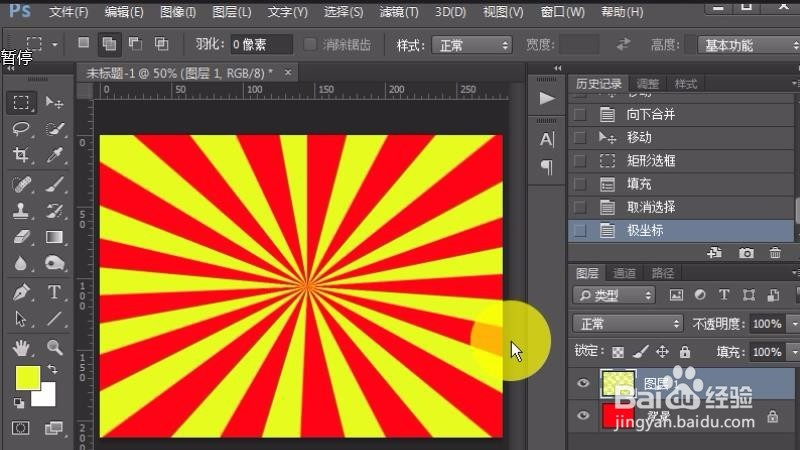Select the History Brush tool
Image resolution: width=800 pixels, height=450 pixels.
[54, 210]
